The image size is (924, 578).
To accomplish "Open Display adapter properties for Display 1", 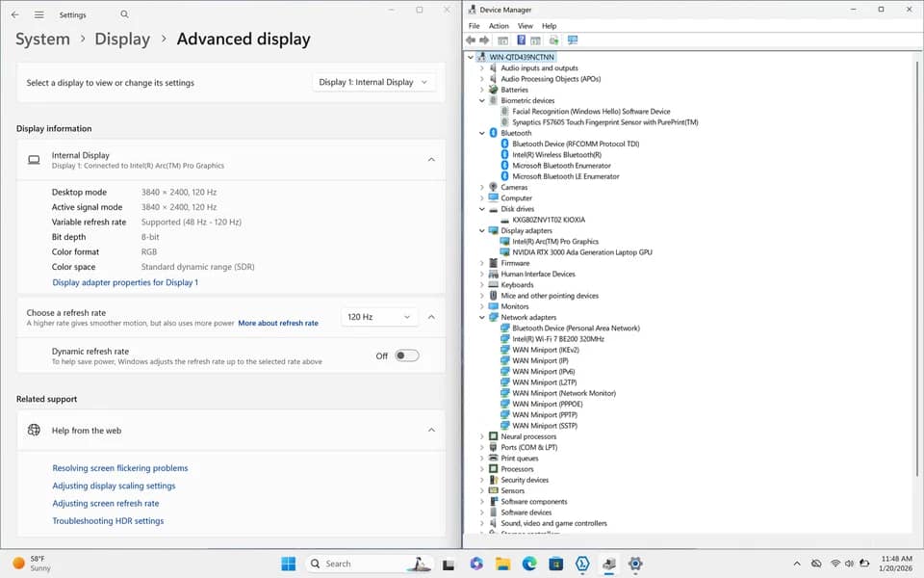I will pyautogui.click(x=125, y=282).
